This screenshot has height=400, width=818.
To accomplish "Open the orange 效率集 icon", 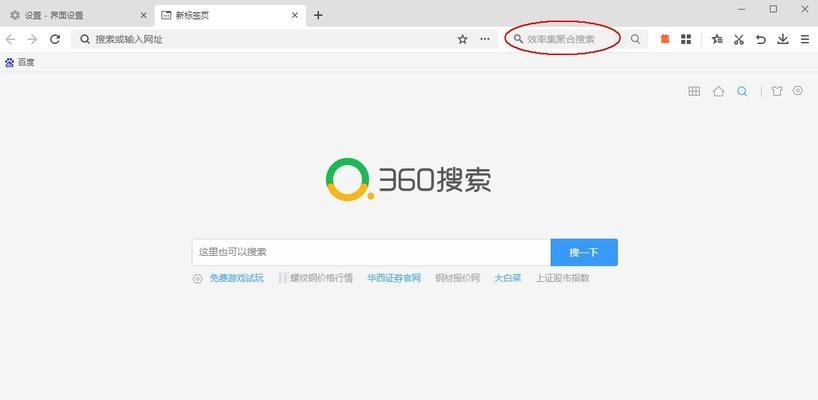I will (665, 39).
